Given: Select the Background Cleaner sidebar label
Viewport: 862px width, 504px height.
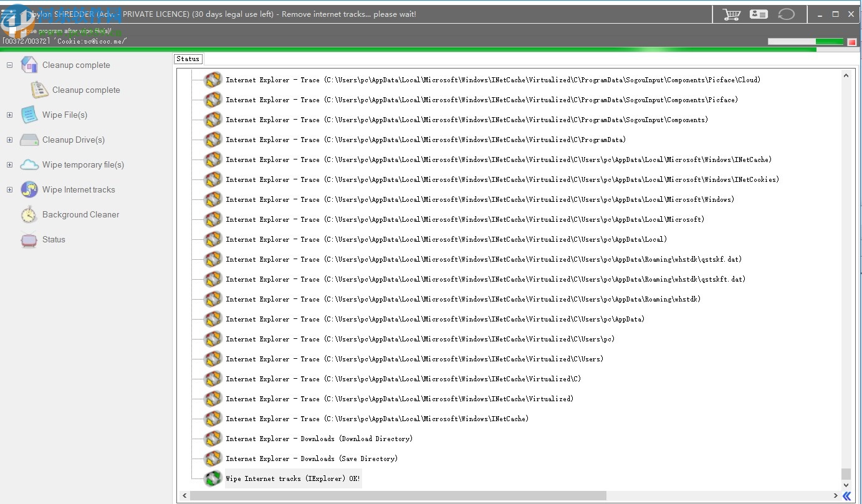Looking at the screenshot, I should (x=80, y=214).
